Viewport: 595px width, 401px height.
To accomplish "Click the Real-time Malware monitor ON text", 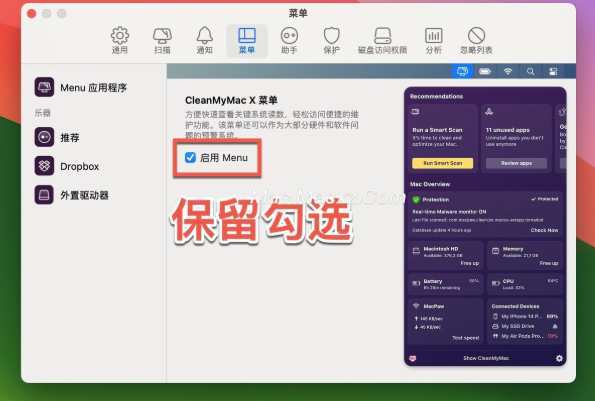I will [449, 212].
